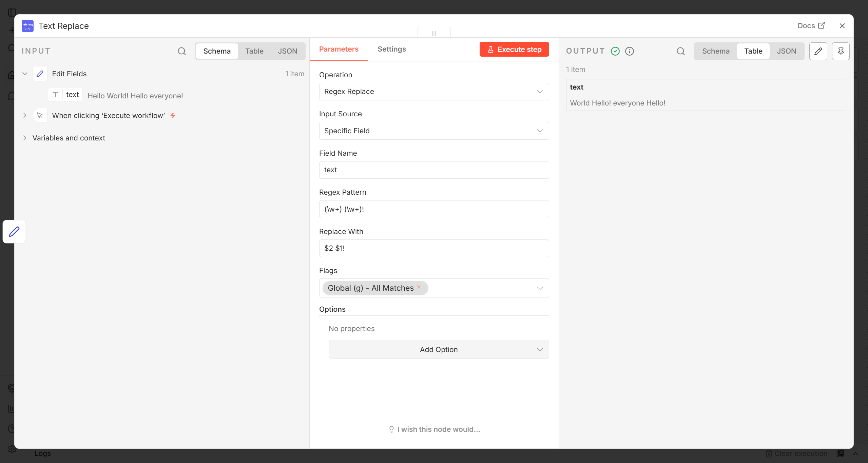Open the Docs link
This screenshot has width=868, height=463.
[811, 26]
